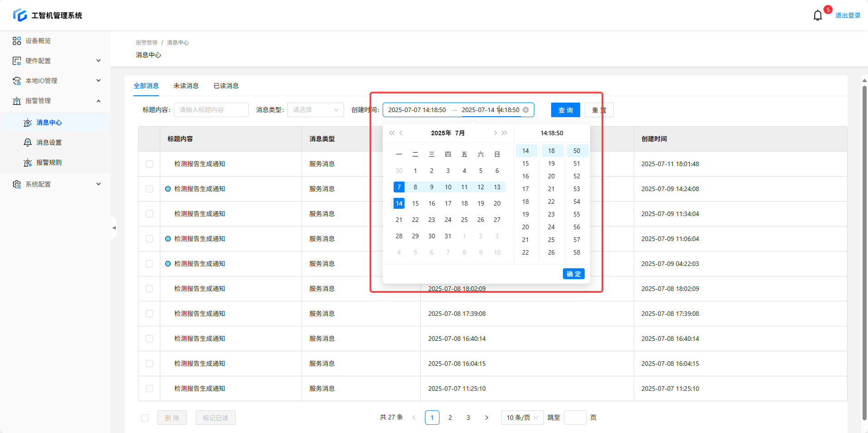Open 设备概览 from the sidebar

coord(38,41)
